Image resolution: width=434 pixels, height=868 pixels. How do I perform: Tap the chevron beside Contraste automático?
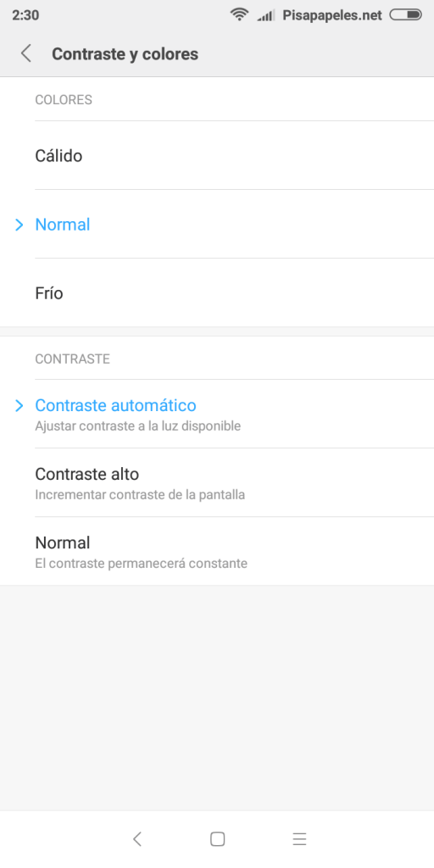pyautogui.click(x=19, y=406)
